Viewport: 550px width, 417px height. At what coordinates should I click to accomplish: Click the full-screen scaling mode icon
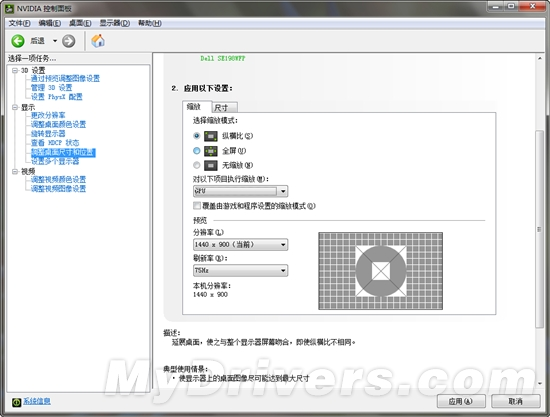click(x=211, y=151)
